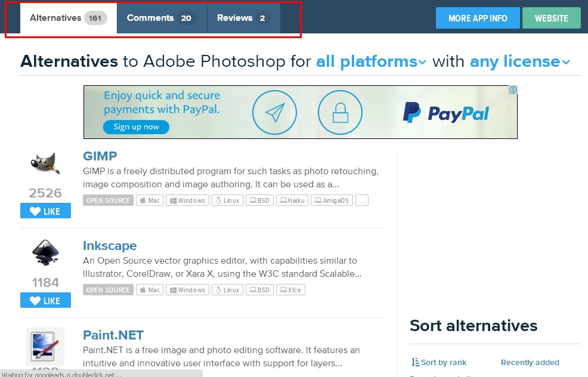Select the Linux platform tag under Inkscape

pos(228,290)
